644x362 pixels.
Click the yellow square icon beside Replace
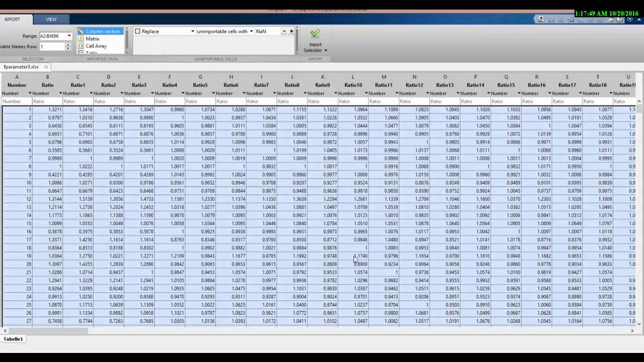pyautogui.click(x=137, y=31)
